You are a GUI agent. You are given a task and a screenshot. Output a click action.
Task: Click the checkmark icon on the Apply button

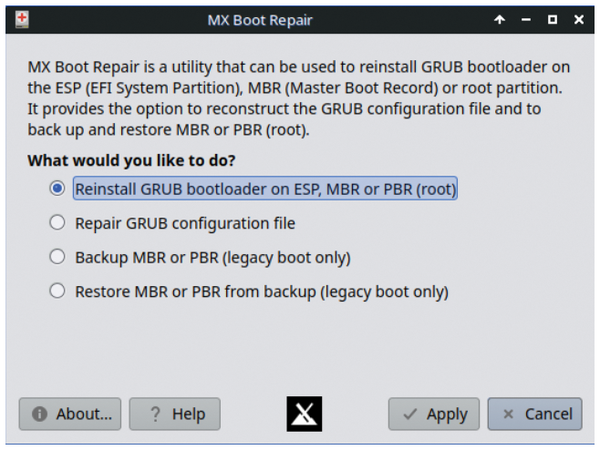(410, 414)
